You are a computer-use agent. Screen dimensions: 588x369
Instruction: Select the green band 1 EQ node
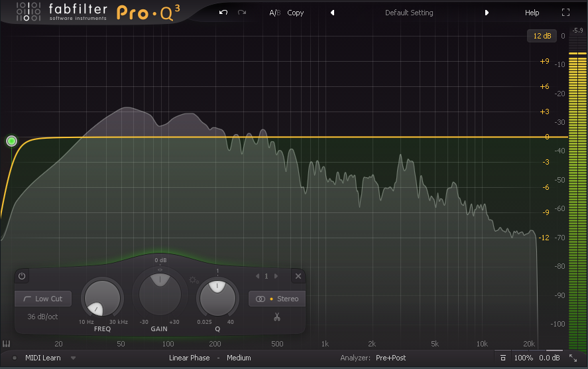coord(12,141)
